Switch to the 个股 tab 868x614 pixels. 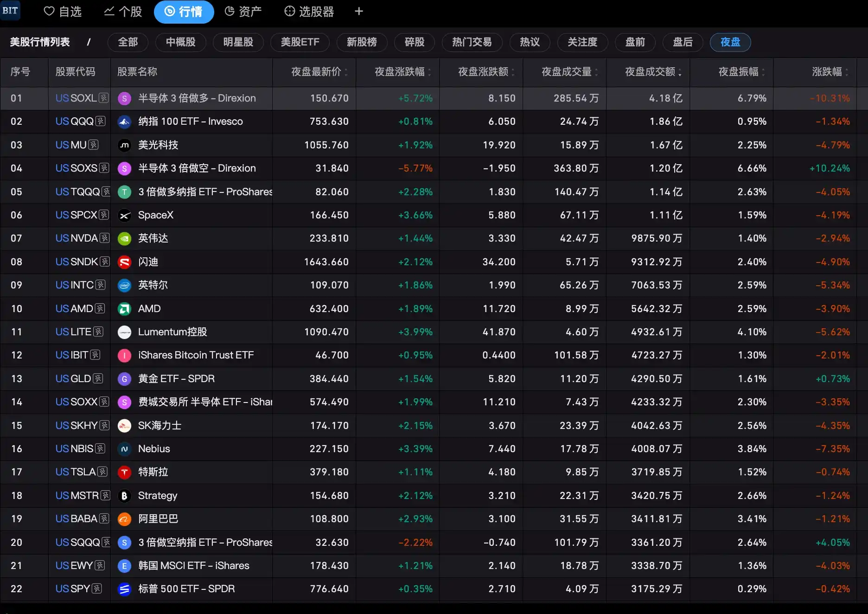[123, 12]
